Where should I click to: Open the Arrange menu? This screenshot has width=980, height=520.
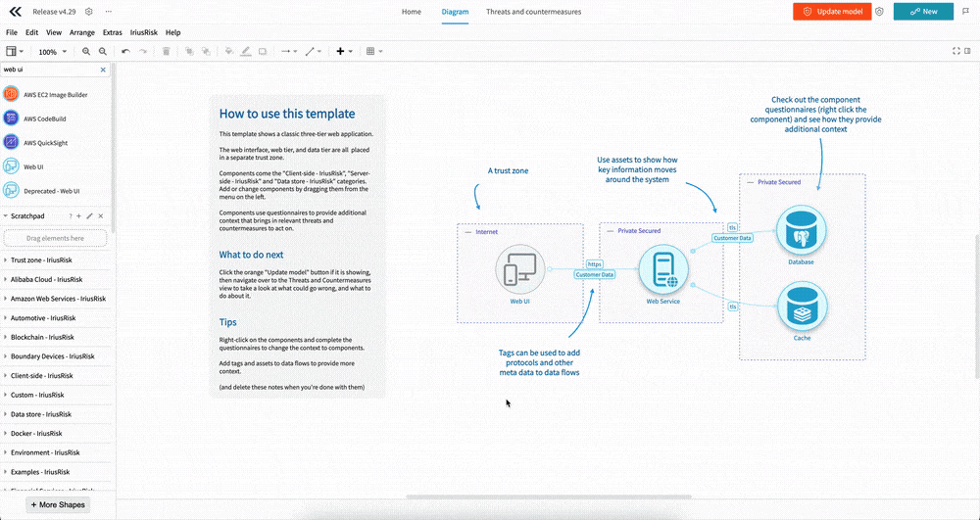tap(82, 32)
